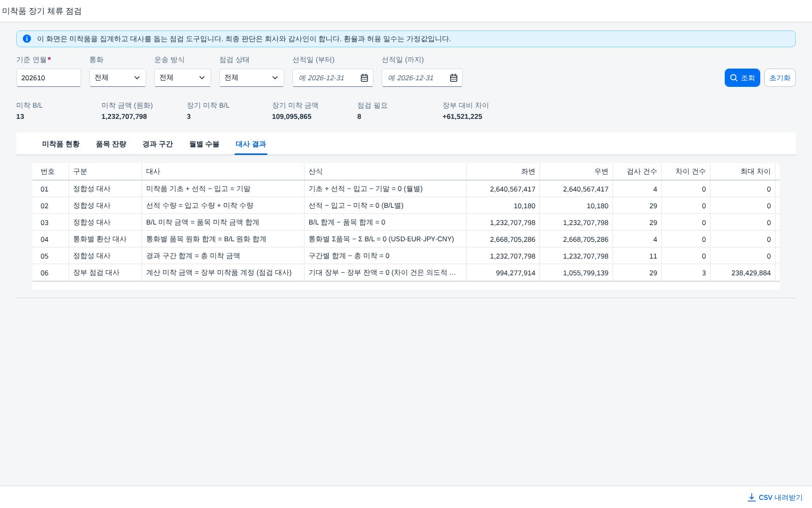812x508 pixels.
Task: Switch to the 품목 잔량 tab
Action: click(x=111, y=144)
